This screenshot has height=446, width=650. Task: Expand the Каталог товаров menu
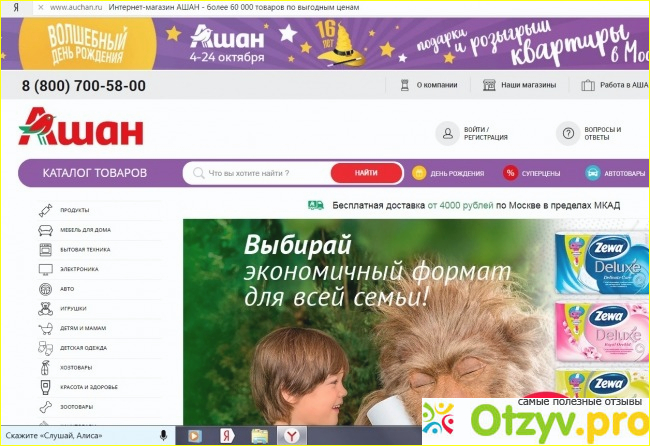click(x=95, y=173)
